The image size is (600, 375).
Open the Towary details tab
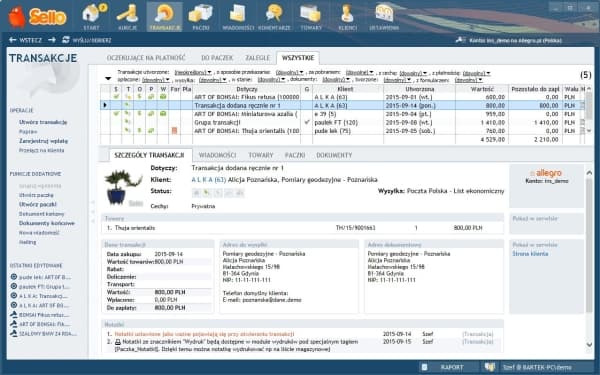tap(261, 155)
